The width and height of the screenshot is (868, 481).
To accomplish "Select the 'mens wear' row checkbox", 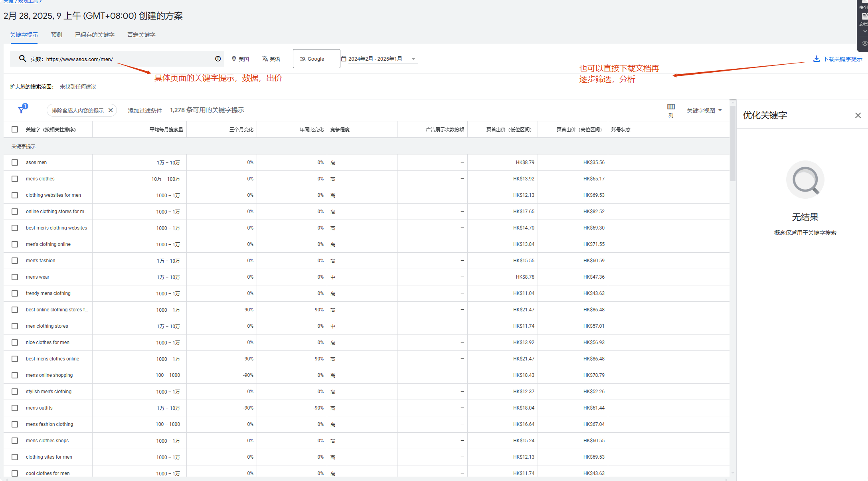I will [x=15, y=277].
